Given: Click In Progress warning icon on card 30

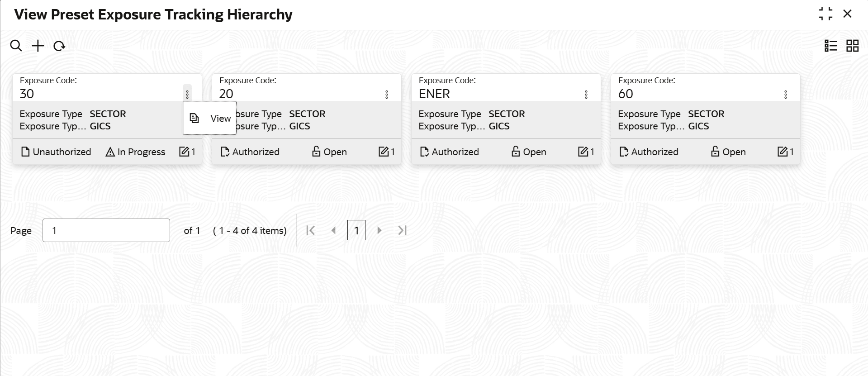Looking at the screenshot, I should pos(110,152).
